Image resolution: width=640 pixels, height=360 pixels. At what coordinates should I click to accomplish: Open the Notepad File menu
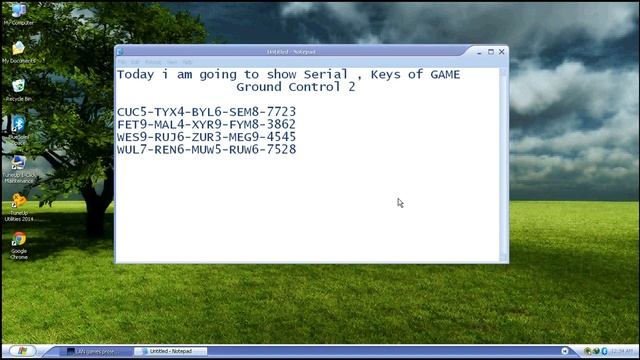tap(122, 62)
